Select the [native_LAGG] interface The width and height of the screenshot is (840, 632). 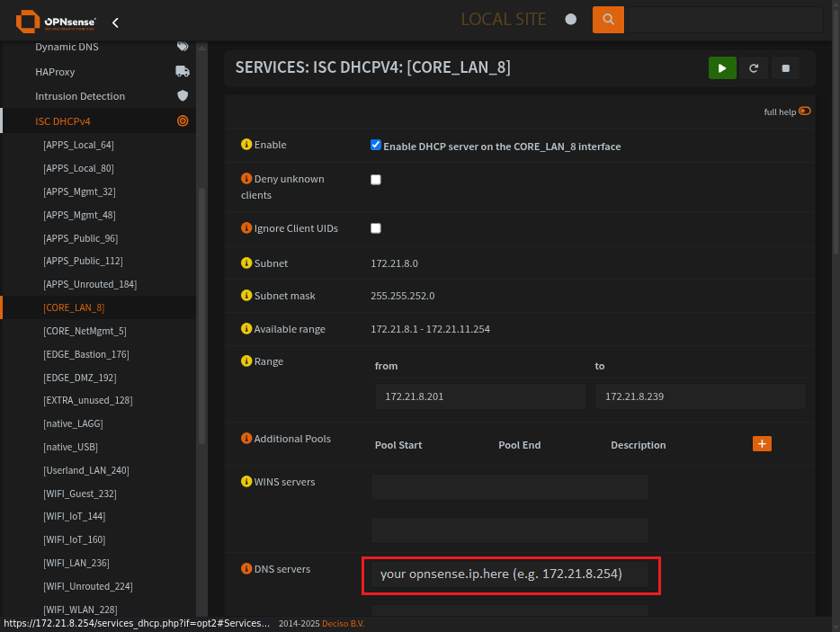[73, 423]
